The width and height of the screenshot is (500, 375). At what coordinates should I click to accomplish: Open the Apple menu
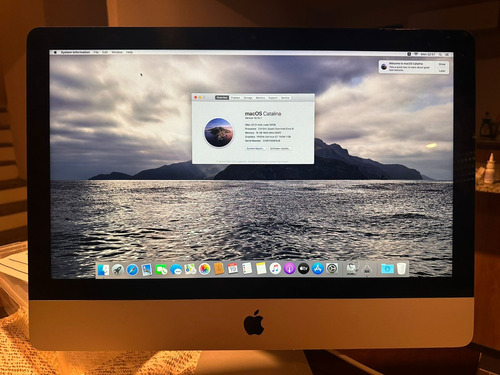coord(55,52)
